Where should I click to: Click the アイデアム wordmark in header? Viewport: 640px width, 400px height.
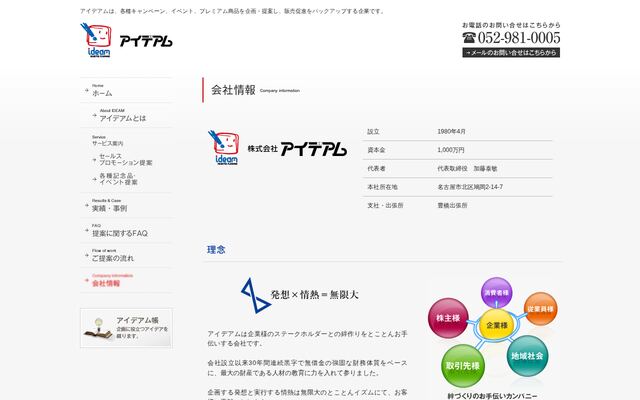146,41
